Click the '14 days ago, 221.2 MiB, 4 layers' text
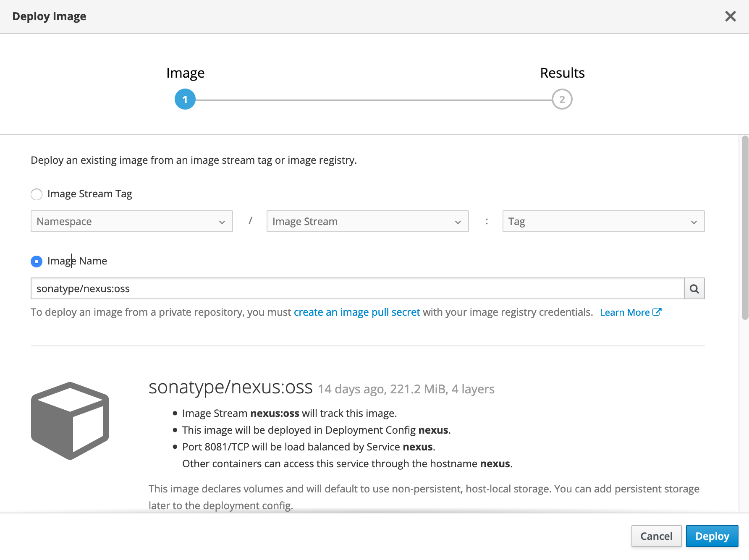The width and height of the screenshot is (749, 560). click(x=406, y=389)
